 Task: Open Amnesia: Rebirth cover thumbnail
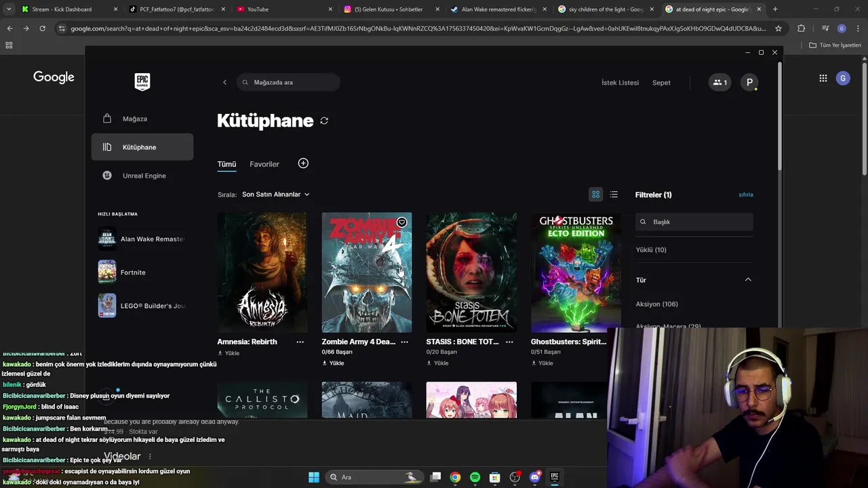pos(262,272)
